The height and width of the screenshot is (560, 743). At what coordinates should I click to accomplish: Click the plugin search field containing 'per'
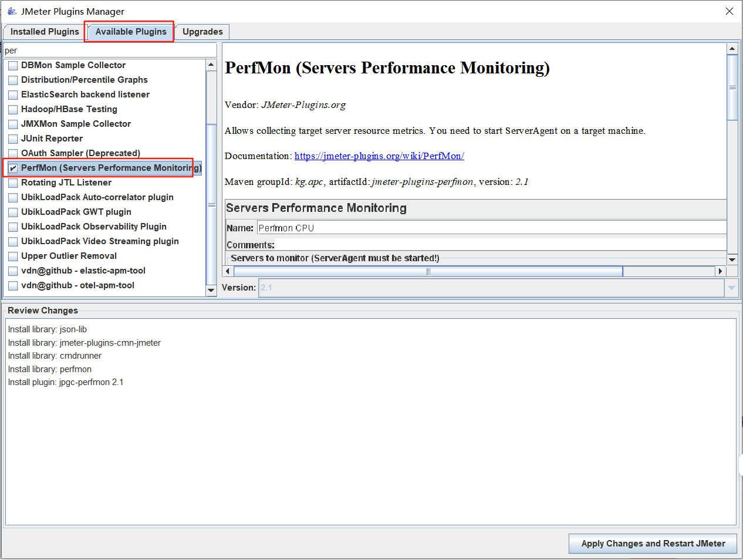click(110, 50)
